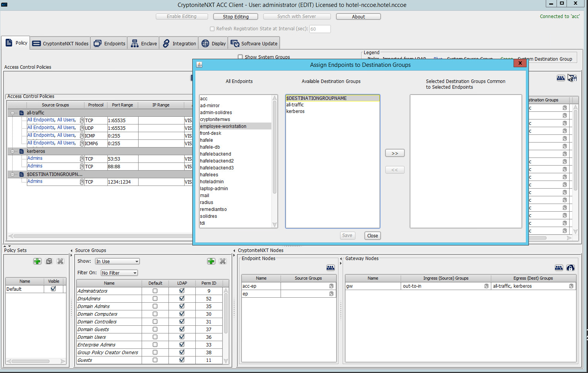This screenshot has height=373, width=588.
Task: Delete source group with X icon
Action: [223, 261]
